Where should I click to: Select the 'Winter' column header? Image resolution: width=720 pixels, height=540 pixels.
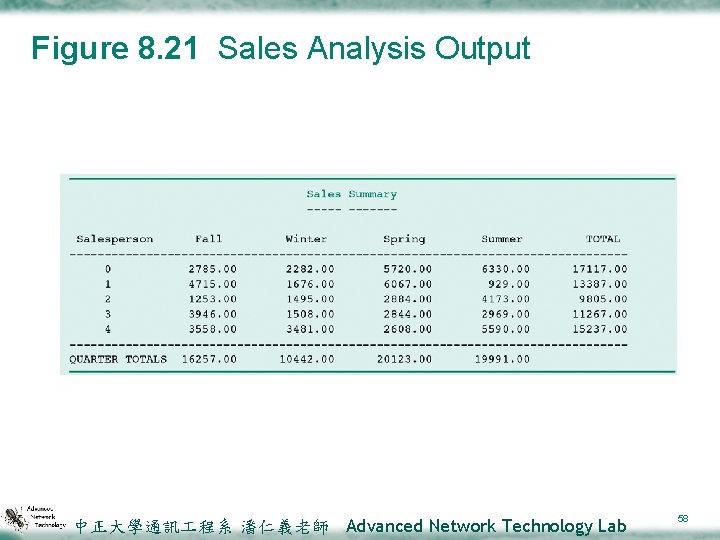click(x=306, y=239)
